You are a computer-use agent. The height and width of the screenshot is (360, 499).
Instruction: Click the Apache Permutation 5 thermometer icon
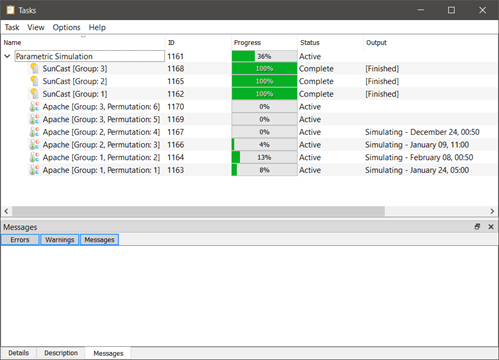tap(34, 119)
